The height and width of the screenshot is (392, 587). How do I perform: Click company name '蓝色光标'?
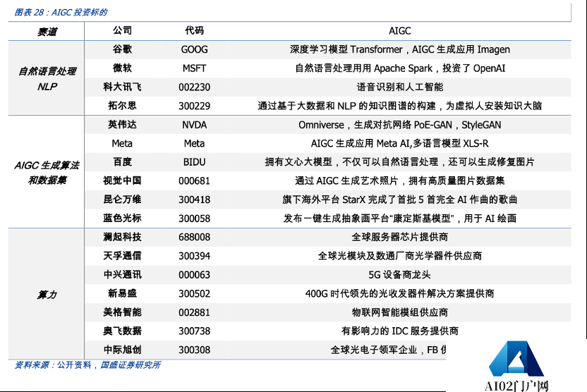pyautogui.click(x=123, y=218)
